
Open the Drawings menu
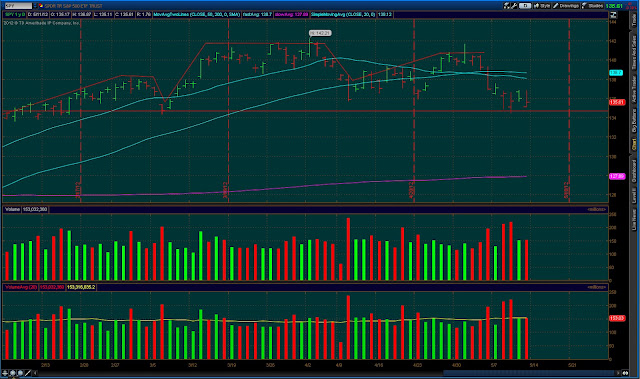click(566, 6)
